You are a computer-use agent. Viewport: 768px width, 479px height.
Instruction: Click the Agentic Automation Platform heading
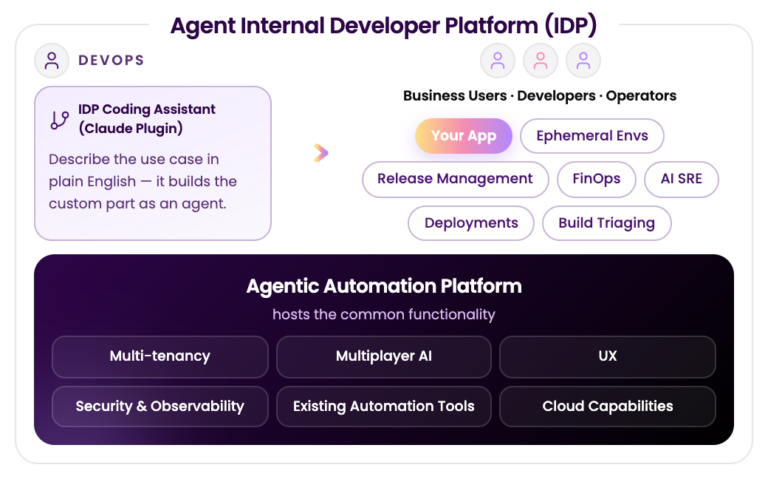pyautogui.click(x=384, y=287)
